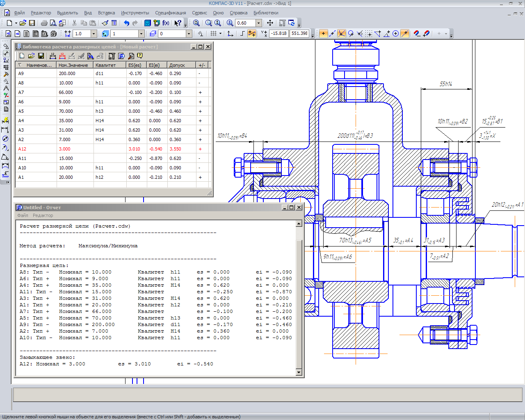Click the print preview icon in the main toolbar

coord(53,23)
